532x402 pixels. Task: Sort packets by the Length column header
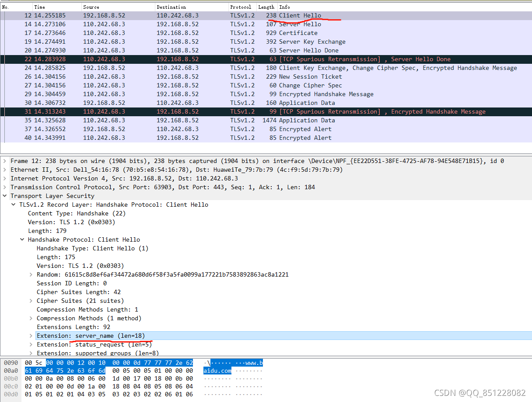pos(267,7)
